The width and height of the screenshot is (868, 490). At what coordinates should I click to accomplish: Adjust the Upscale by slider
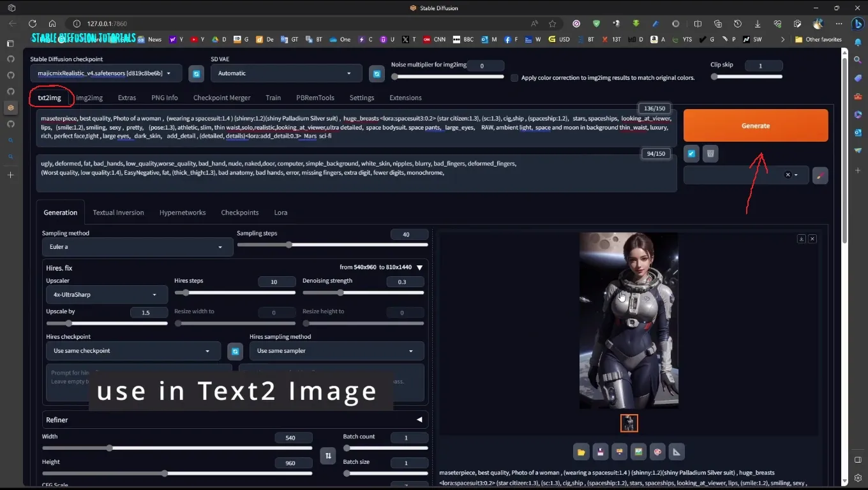click(x=107, y=323)
